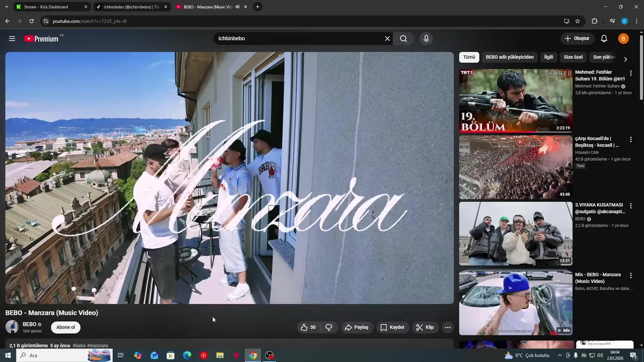This screenshot has height=362, width=644.
Task: Open File Explorer from taskbar
Action: (220, 355)
